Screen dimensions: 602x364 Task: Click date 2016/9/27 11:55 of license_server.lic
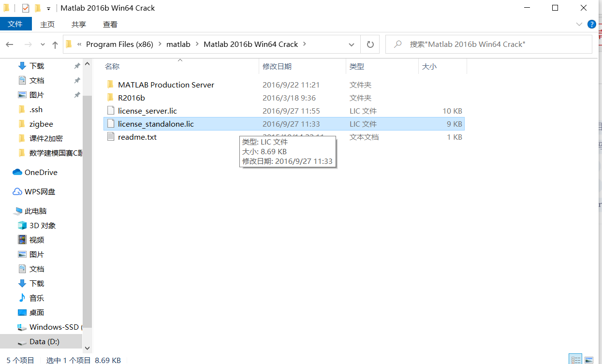pyautogui.click(x=291, y=111)
